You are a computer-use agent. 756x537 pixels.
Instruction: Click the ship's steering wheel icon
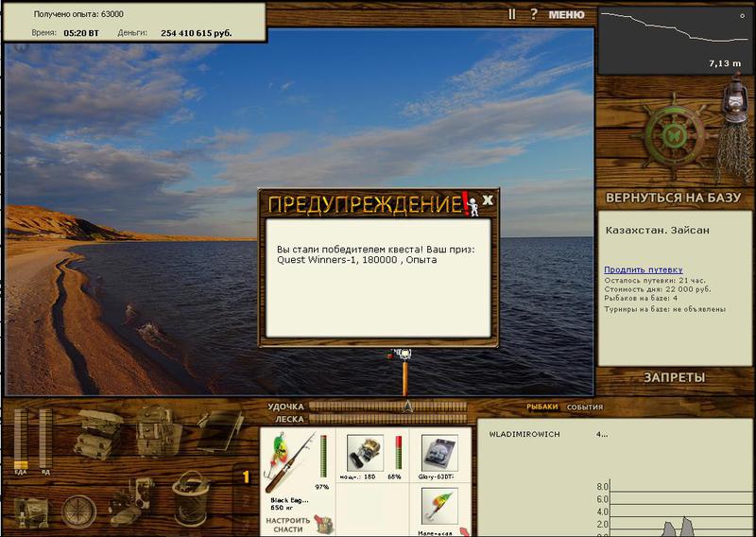click(674, 137)
